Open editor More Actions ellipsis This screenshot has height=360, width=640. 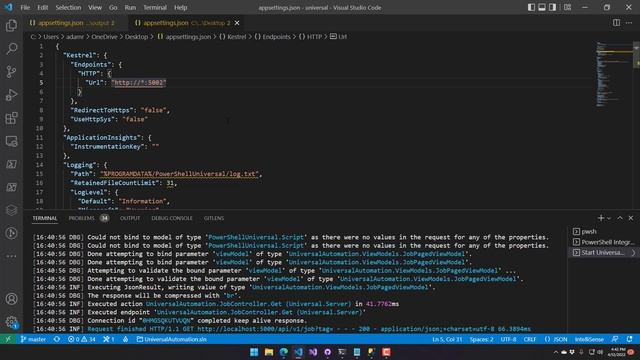tap(629, 23)
